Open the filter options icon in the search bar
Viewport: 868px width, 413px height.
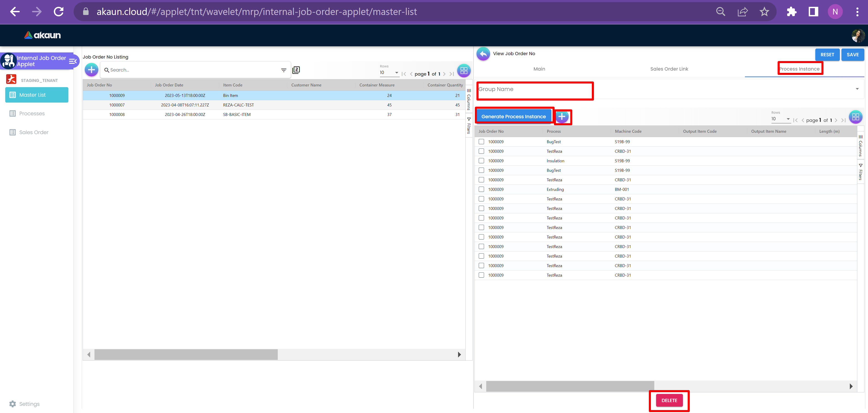point(284,70)
